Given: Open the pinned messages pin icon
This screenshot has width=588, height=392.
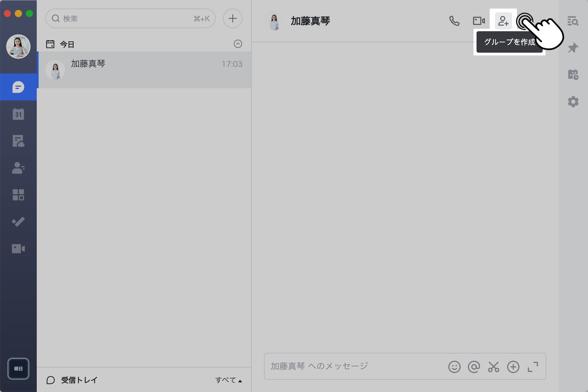Looking at the screenshot, I should (x=573, y=48).
